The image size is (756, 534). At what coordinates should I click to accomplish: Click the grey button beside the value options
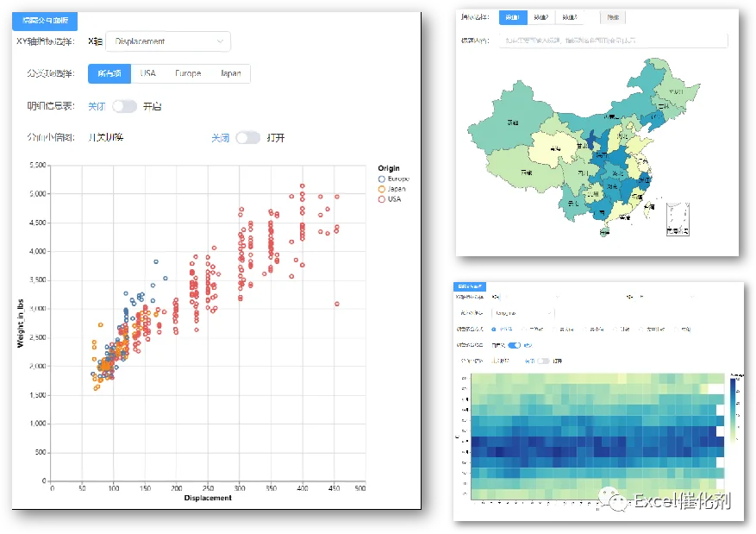[x=613, y=17]
